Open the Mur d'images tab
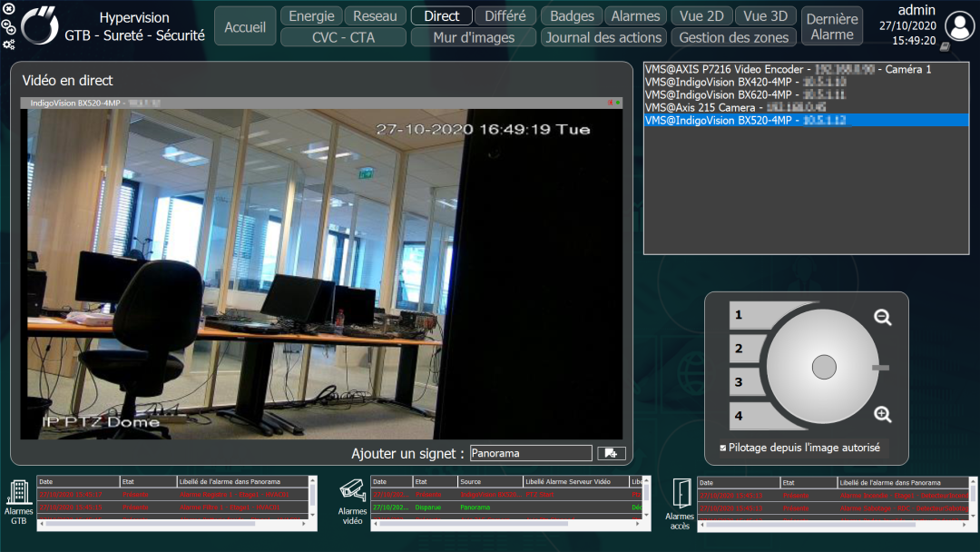 coord(474,37)
